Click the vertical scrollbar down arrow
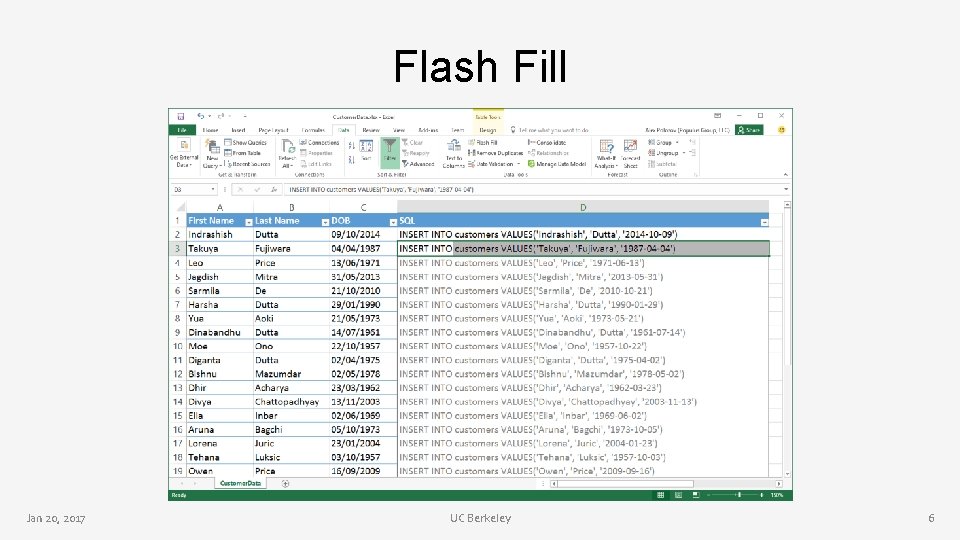 point(787,474)
